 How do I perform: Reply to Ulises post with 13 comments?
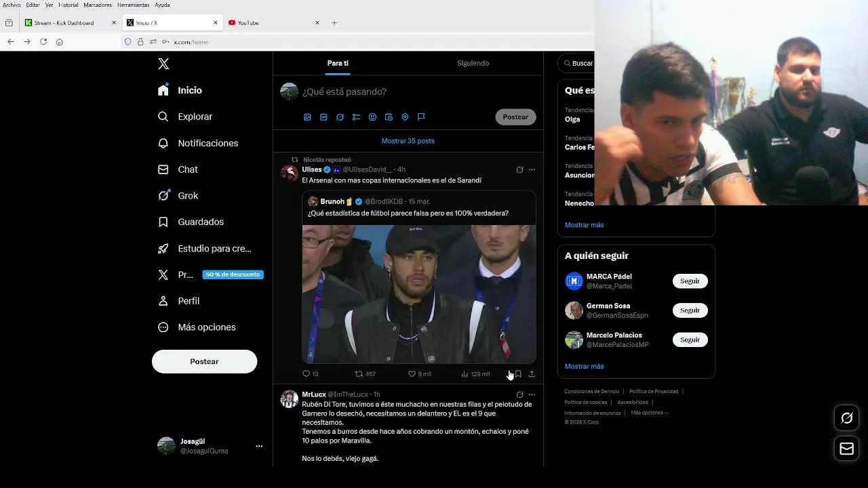[310, 374]
